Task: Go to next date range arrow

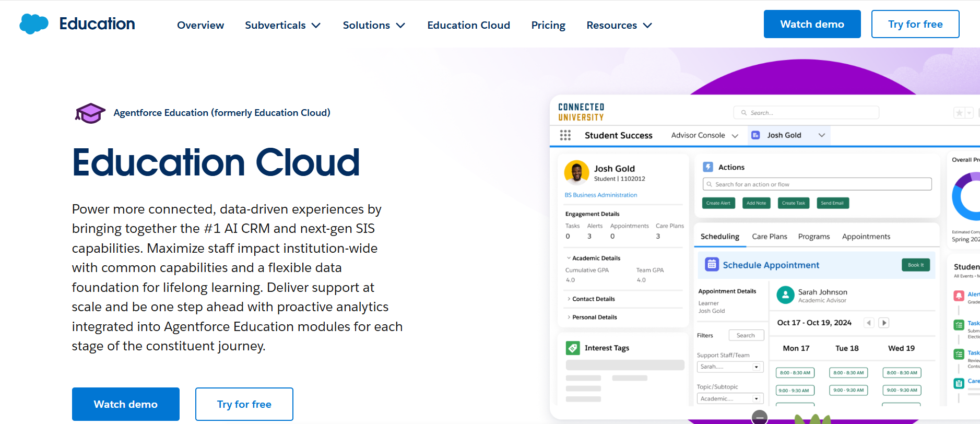Action: [x=884, y=323]
